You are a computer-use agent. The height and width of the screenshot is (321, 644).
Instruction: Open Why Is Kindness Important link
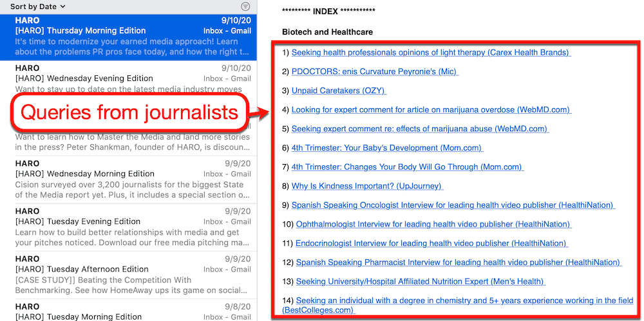click(x=367, y=186)
